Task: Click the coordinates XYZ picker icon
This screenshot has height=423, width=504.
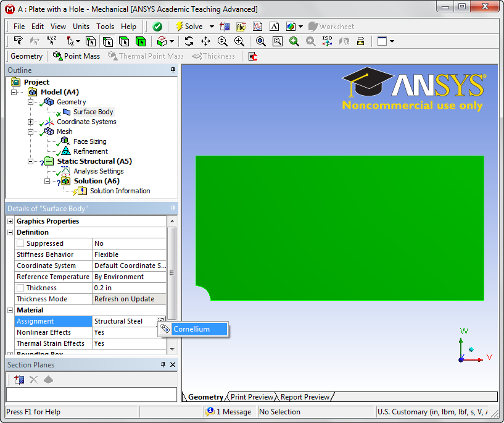Action: tap(51, 41)
